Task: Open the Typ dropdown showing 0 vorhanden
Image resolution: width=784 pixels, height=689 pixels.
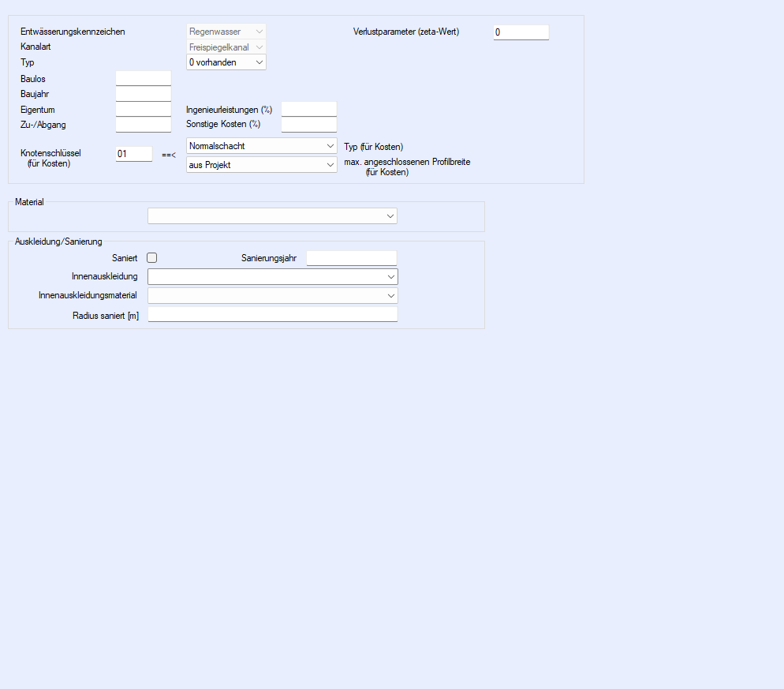Action: click(226, 62)
